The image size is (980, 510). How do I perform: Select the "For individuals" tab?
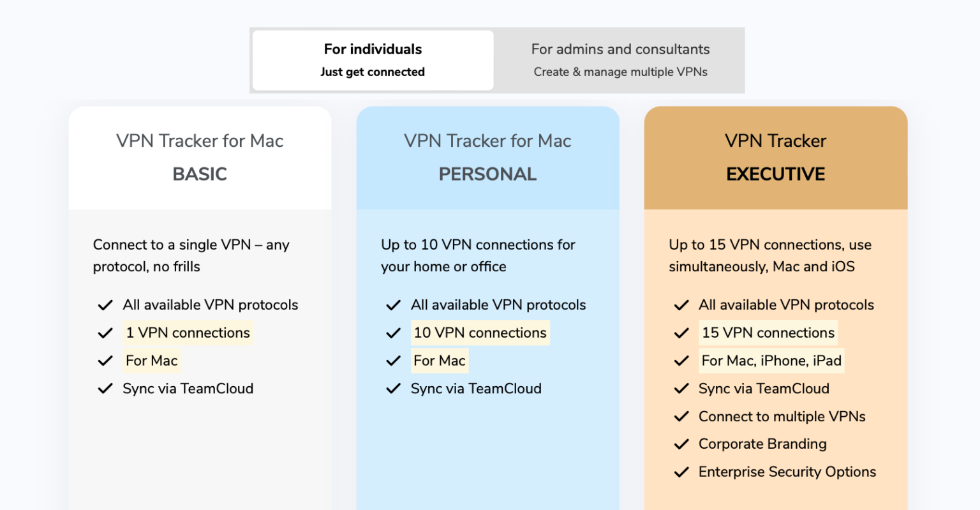tap(372, 59)
